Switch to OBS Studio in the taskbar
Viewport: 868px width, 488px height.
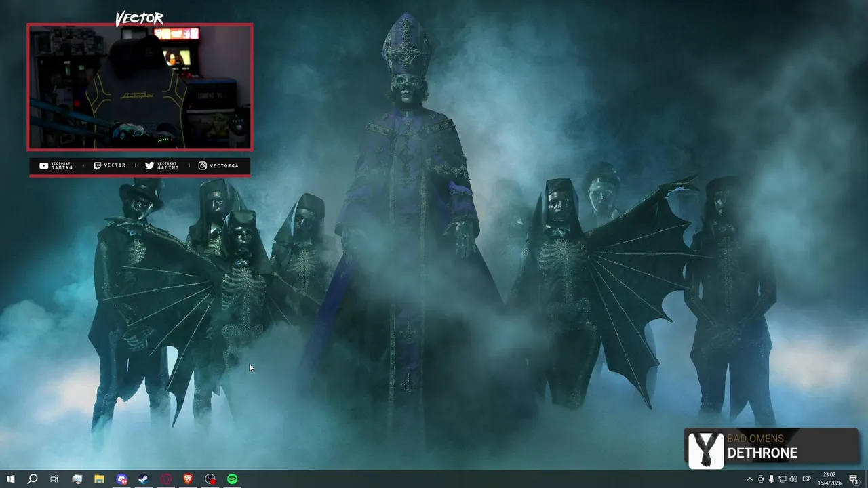[x=211, y=479]
